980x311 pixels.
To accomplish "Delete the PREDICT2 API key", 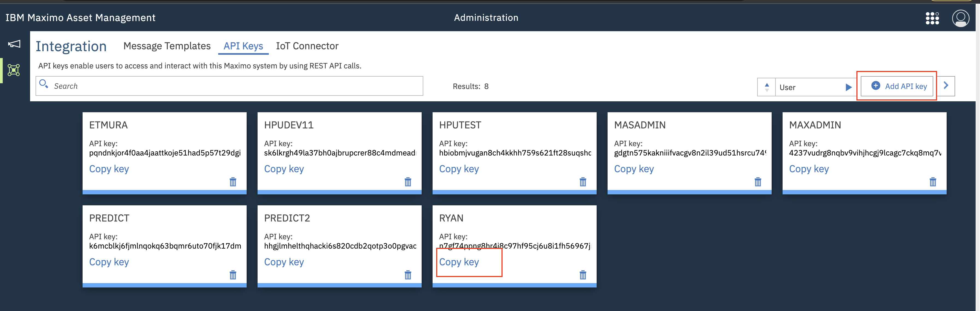I will pyautogui.click(x=408, y=275).
